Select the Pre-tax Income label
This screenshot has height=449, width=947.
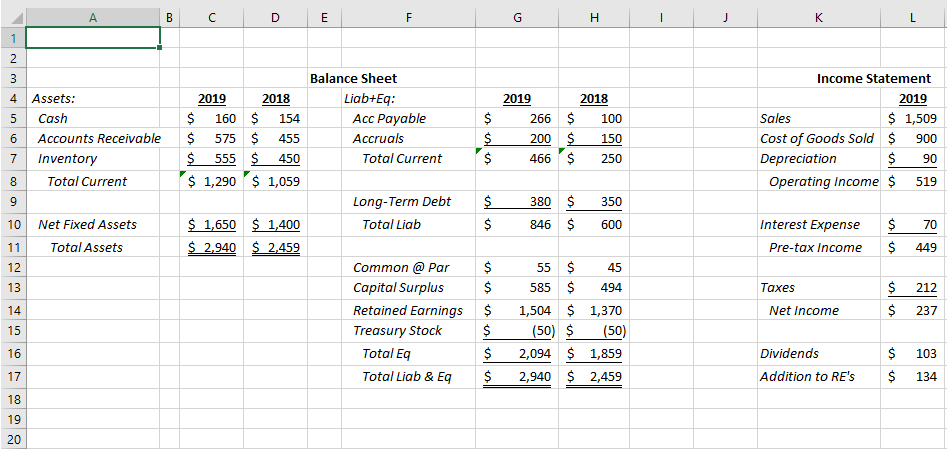(815, 247)
